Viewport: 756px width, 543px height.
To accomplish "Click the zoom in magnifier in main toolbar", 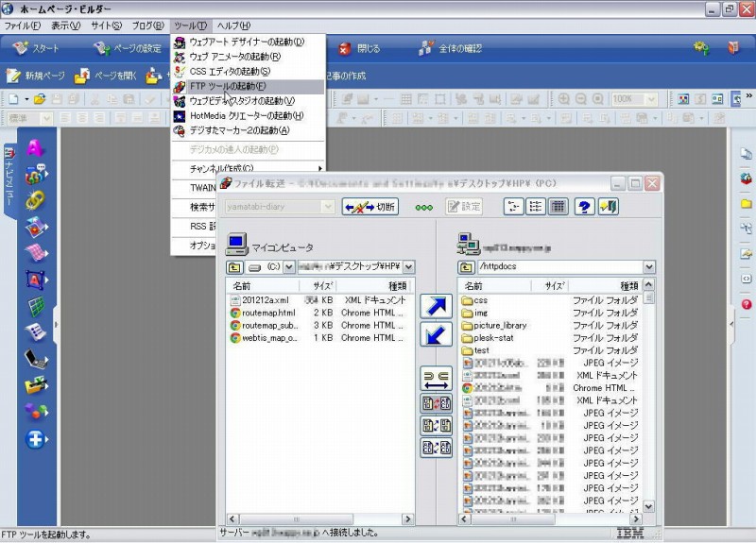I will point(563,99).
